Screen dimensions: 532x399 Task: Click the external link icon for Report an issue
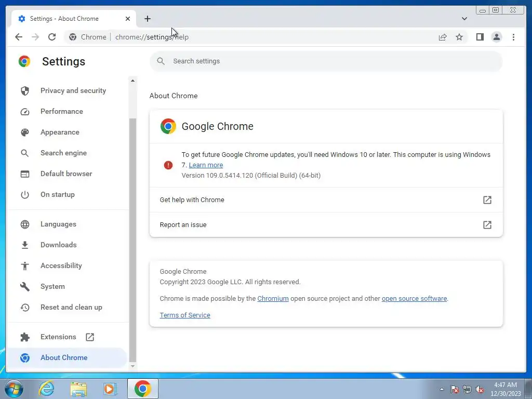coord(487,224)
